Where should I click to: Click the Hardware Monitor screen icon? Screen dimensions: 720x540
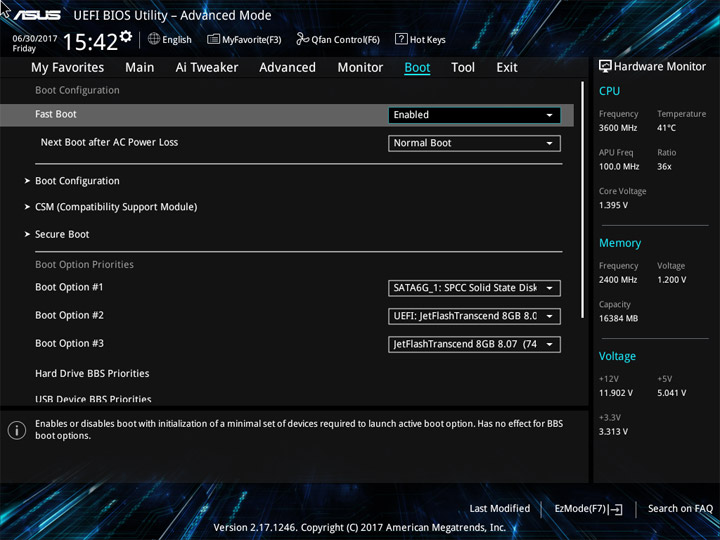coord(605,66)
